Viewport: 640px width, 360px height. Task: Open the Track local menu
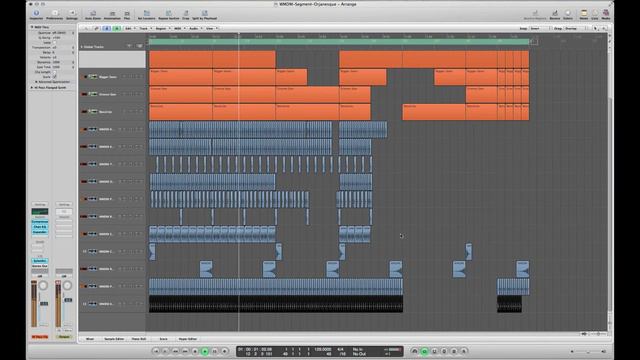[x=145, y=29]
